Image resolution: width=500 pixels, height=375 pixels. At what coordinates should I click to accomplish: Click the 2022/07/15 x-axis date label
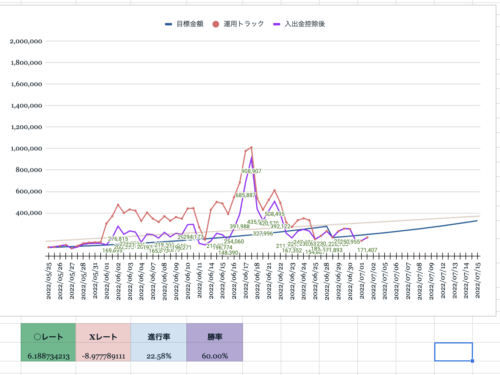(478, 281)
